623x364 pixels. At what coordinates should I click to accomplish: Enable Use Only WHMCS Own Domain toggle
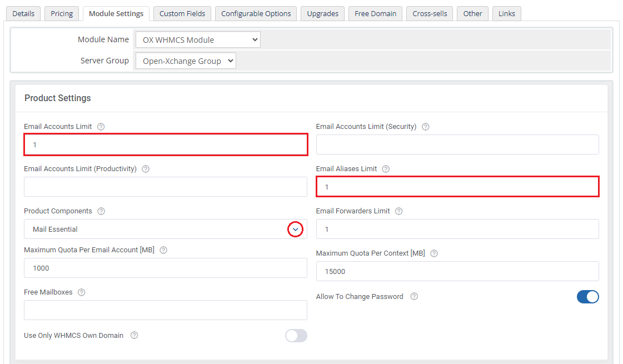point(296,336)
